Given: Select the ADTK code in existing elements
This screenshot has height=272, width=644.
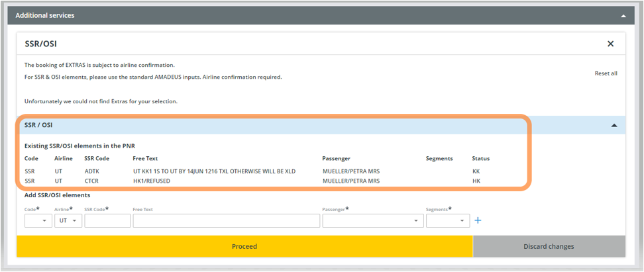Looking at the screenshot, I should (x=91, y=171).
